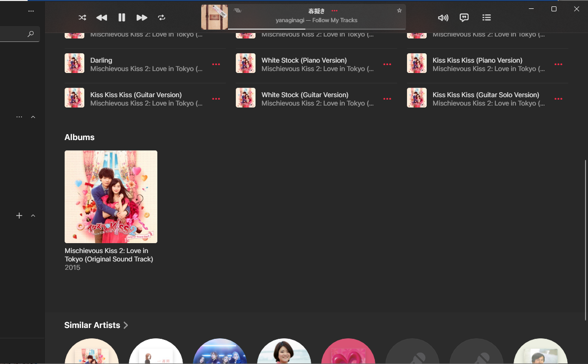Open the Up Next queue list

486,18
